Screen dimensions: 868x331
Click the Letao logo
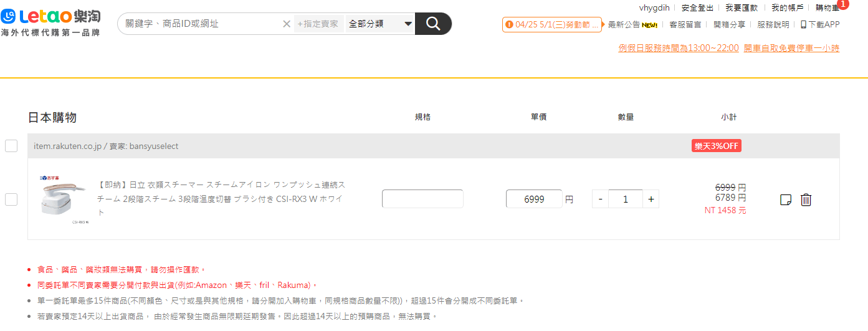click(x=50, y=23)
